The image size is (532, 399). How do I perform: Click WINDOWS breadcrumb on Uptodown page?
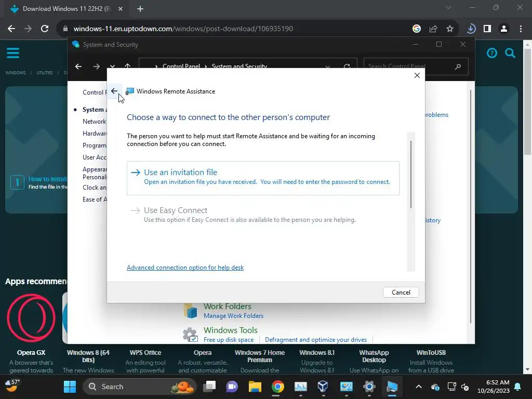15,73
